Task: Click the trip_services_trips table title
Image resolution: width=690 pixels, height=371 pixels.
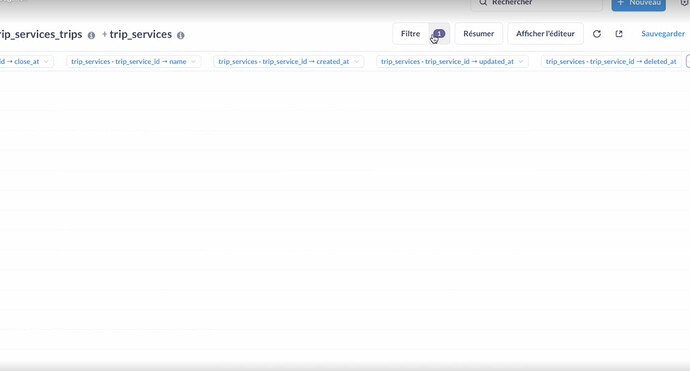Action: (x=41, y=34)
